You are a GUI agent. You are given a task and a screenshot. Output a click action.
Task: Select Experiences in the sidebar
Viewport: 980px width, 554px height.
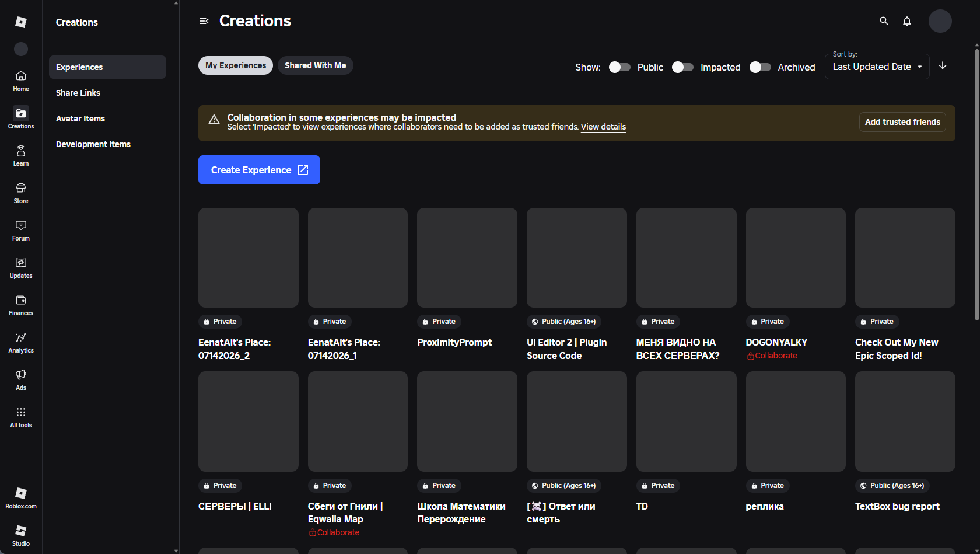coord(107,67)
